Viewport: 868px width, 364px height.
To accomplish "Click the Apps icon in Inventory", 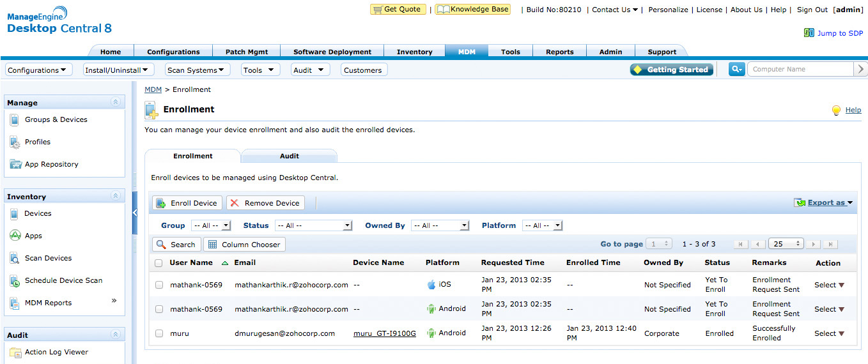I will [15, 236].
